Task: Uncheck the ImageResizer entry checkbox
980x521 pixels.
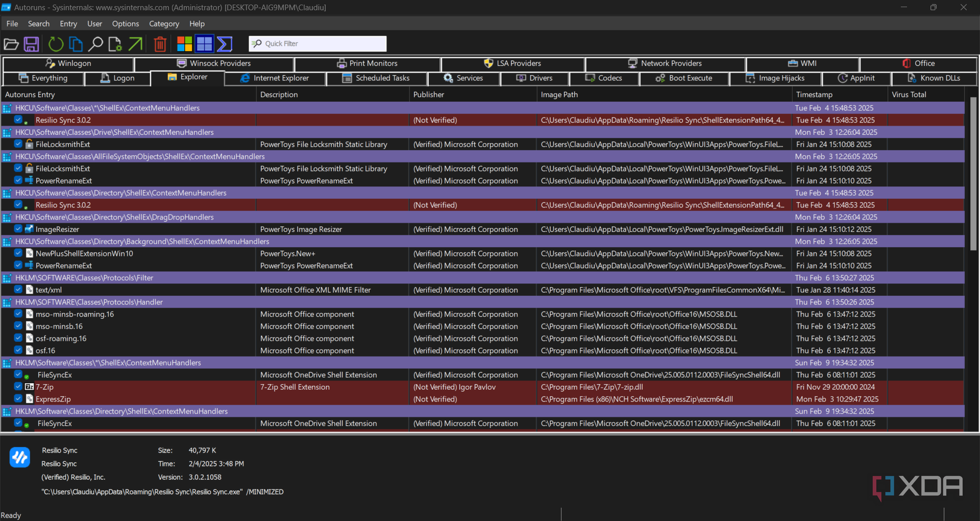Action: pos(18,229)
